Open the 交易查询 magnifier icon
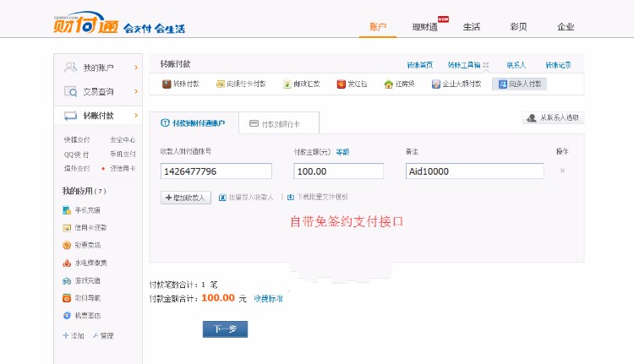This screenshot has height=364, width=634. pyautogui.click(x=70, y=91)
